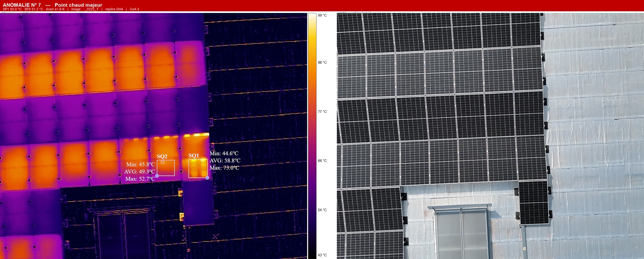Click the visible-light photo of solar panels
The image size is (644, 259).
[490, 136]
